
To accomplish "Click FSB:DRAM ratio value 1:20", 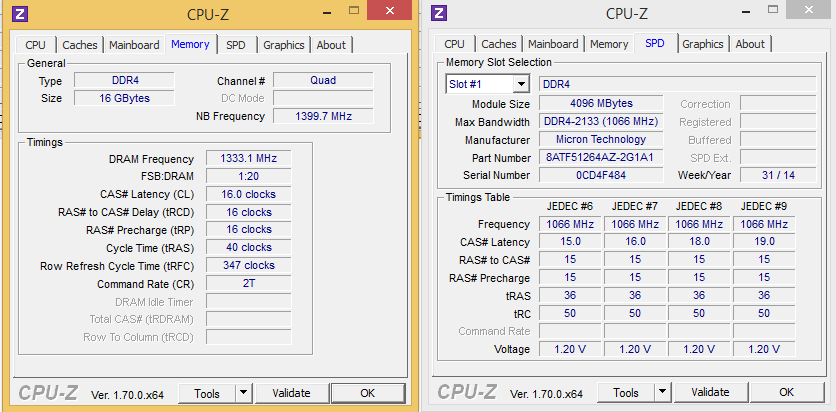I will click(x=248, y=176).
